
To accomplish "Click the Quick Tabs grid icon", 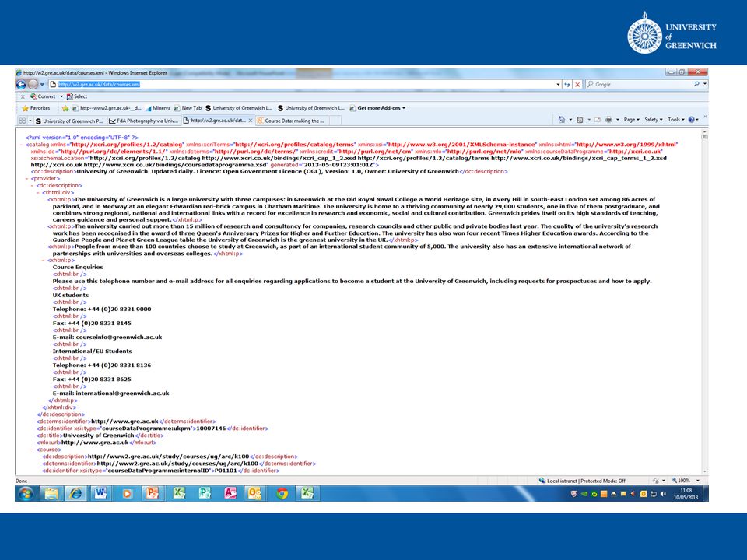I will tap(23, 121).
